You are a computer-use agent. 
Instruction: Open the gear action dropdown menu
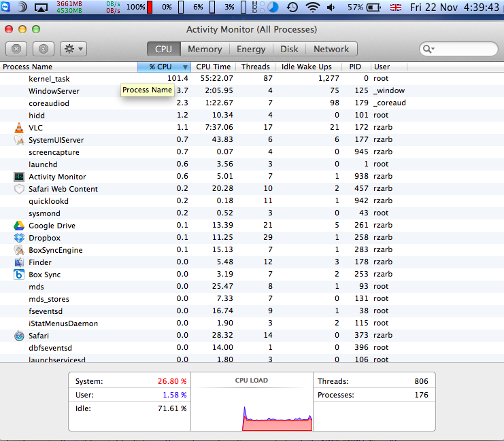(73, 49)
